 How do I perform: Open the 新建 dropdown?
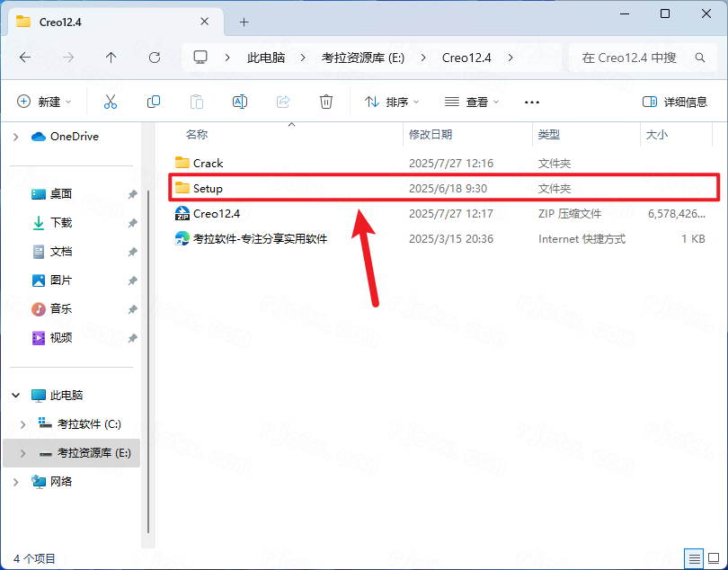(44, 102)
